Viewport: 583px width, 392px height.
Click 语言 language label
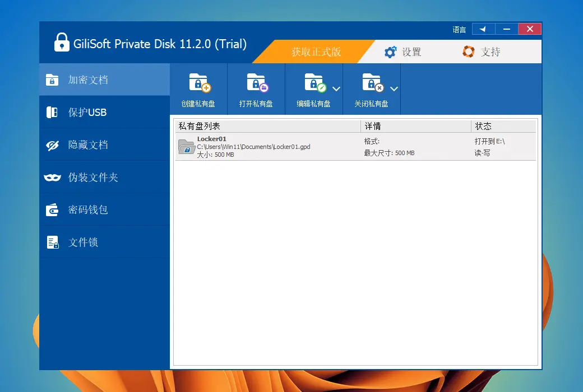coord(459,29)
